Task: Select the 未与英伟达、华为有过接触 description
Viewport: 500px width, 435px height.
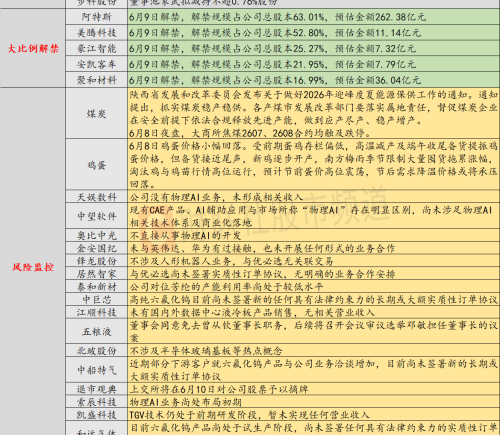Action: (313, 248)
